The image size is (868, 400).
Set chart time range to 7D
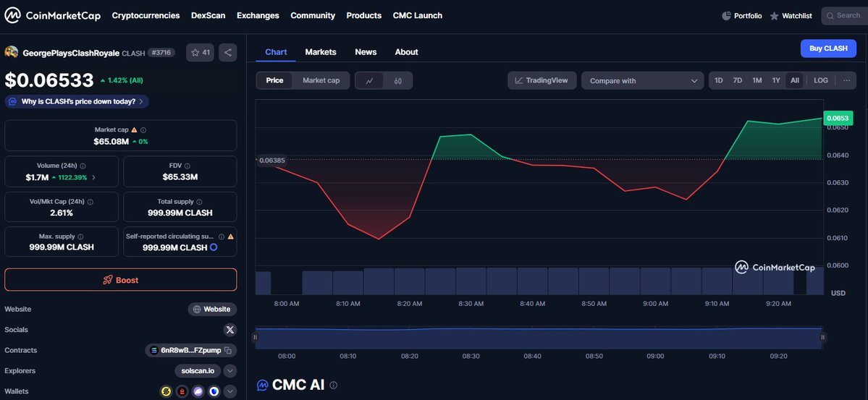[x=737, y=80]
